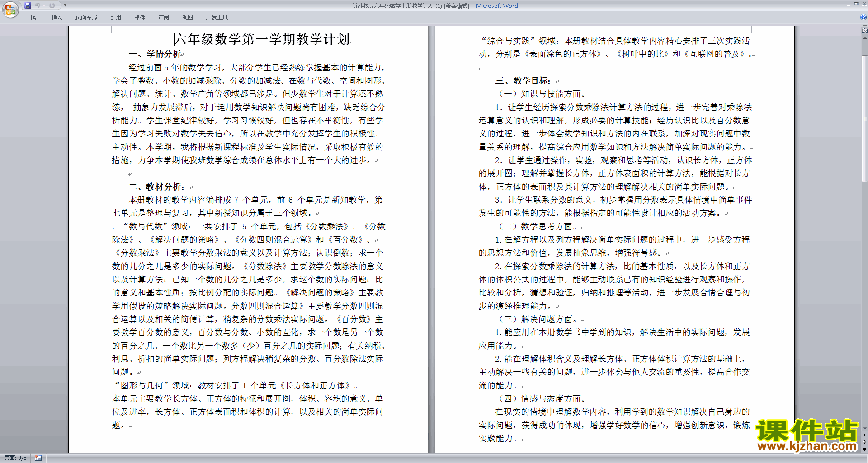
Task: Select the 审阅 ribbon tab
Action: pos(164,17)
